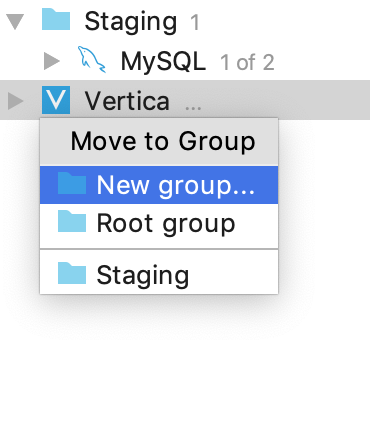Click the Move to Group popup title

pyautogui.click(x=163, y=141)
